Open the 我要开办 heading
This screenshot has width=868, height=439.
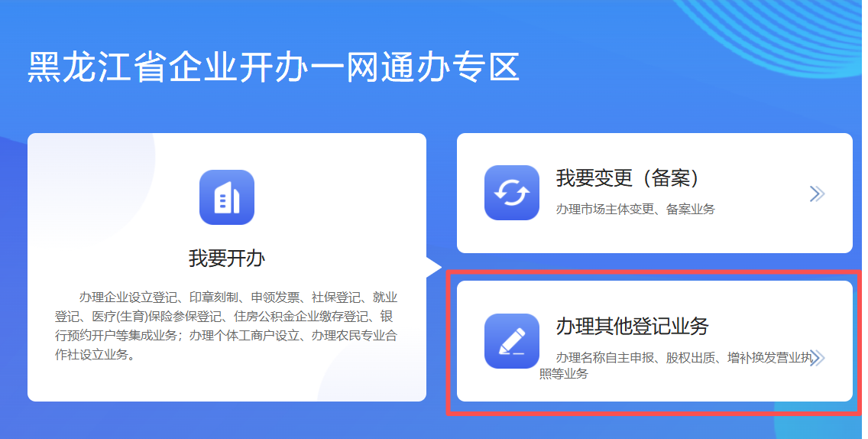(x=227, y=259)
